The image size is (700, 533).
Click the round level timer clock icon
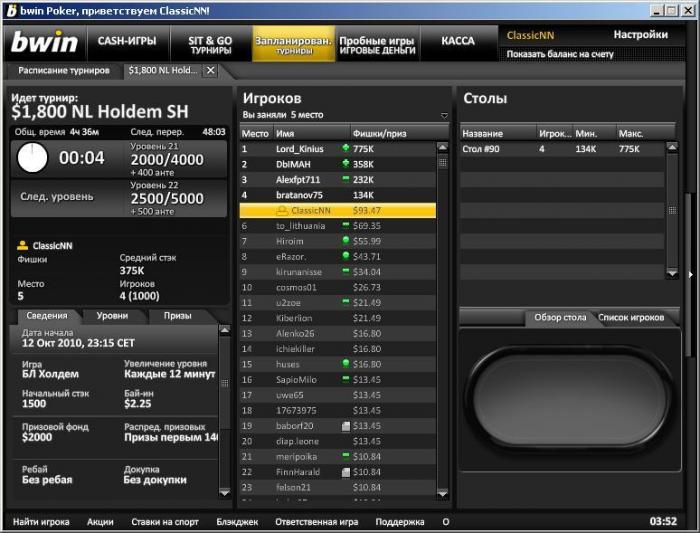(x=32, y=158)
